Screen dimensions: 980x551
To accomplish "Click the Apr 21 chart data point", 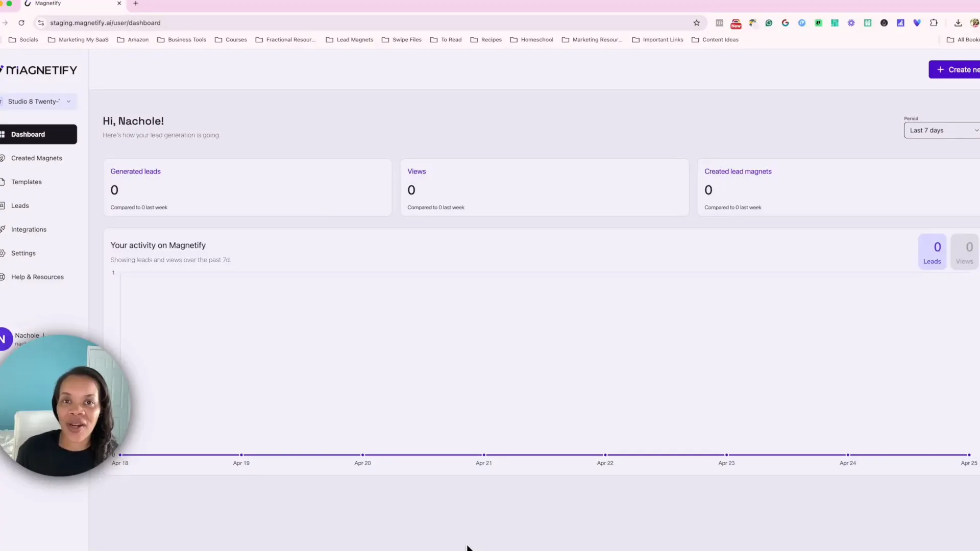I will [x=484, y=455].
